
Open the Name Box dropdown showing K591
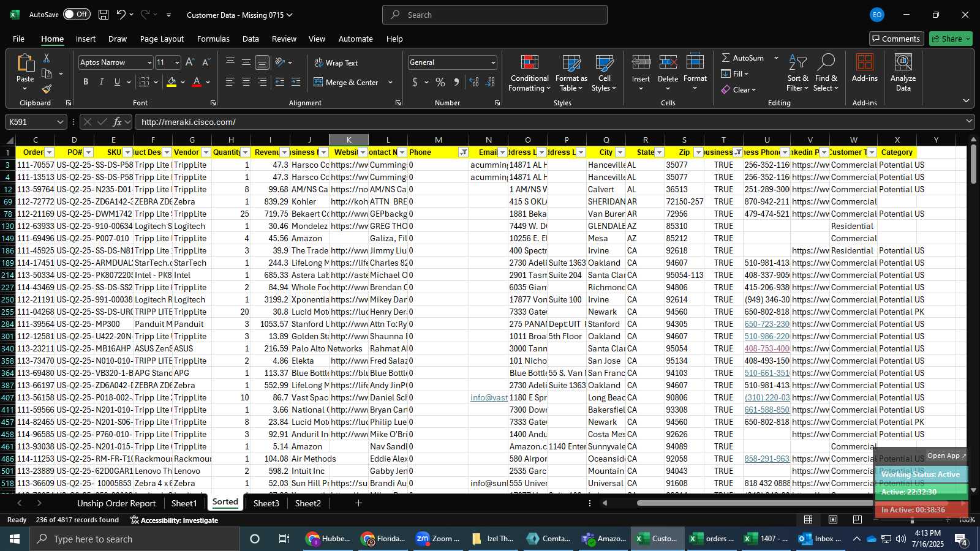pyautogui.click(x=59, y=122)
